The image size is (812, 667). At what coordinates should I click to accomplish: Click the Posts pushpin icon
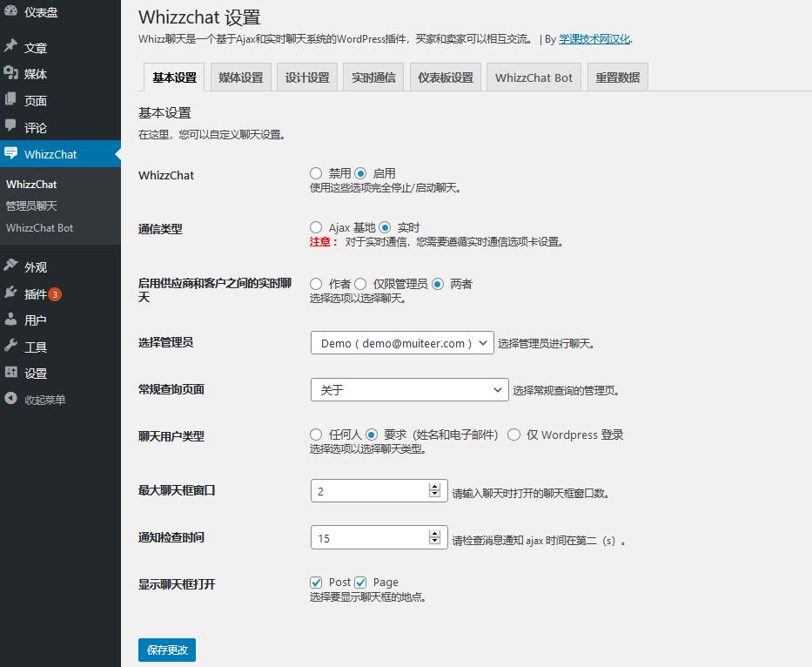(x=10, y=46)
